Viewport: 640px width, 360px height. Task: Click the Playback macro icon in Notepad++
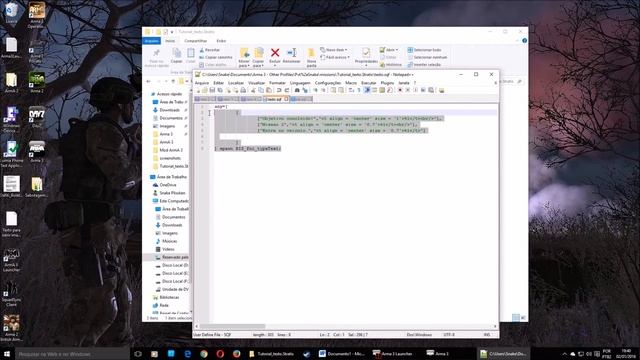point(416,90)
